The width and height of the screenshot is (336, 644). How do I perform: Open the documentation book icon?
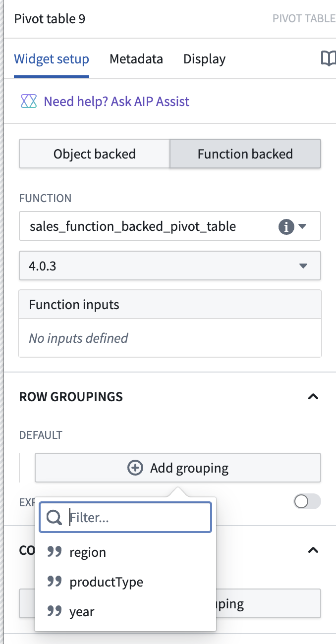pyautogui.click(x=328, y=59)
